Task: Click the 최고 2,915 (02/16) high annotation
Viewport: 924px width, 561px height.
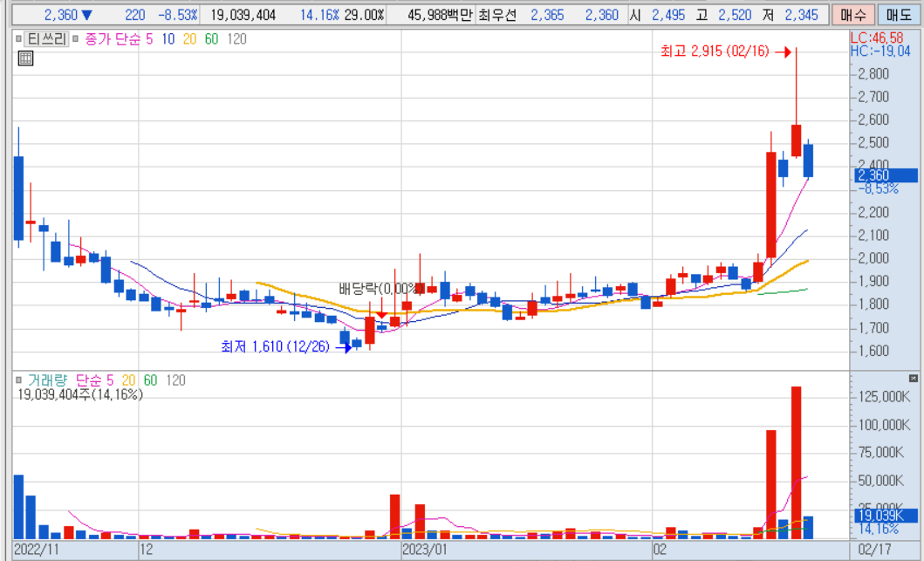Action: click(715, 51)
